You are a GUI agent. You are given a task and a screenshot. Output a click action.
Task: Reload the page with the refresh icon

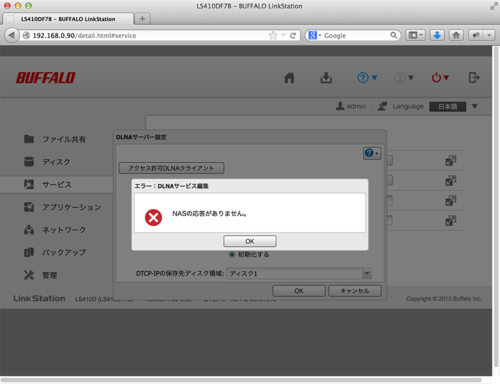coord(293,35)
